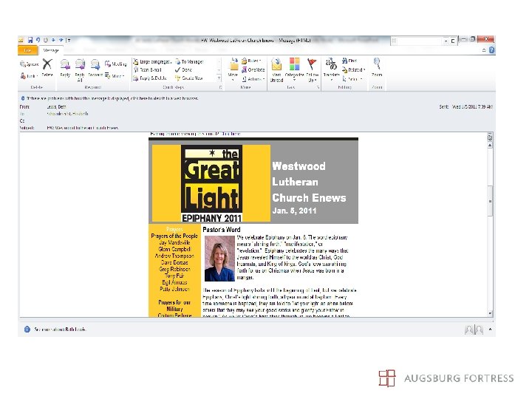Screen dimensions: 532x399
Task: Go to the next item with down arrow
Action: [x=61, y=40]
